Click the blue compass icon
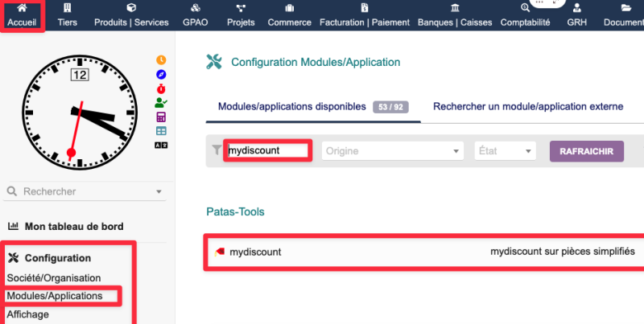This screenshot has width=644, height=324. pos(161,74)
